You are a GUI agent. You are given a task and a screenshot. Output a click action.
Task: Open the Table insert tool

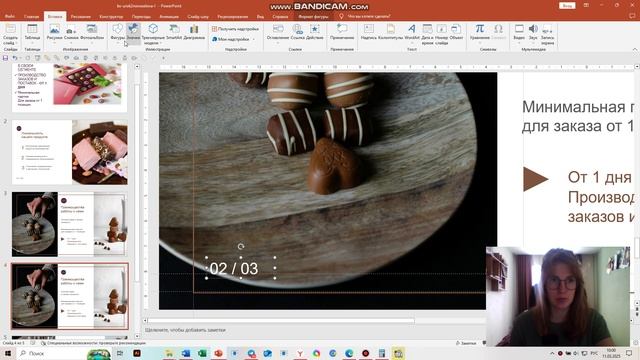[32, 33]
